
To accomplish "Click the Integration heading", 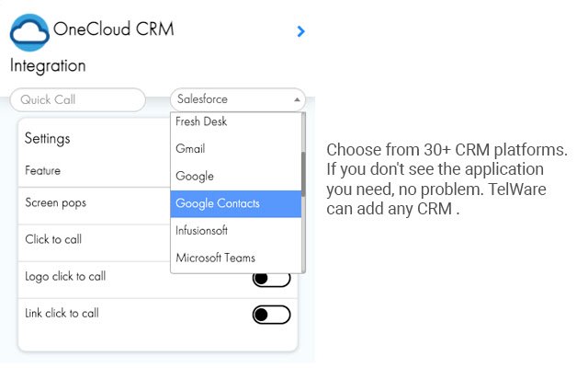I will click(48, 66).
